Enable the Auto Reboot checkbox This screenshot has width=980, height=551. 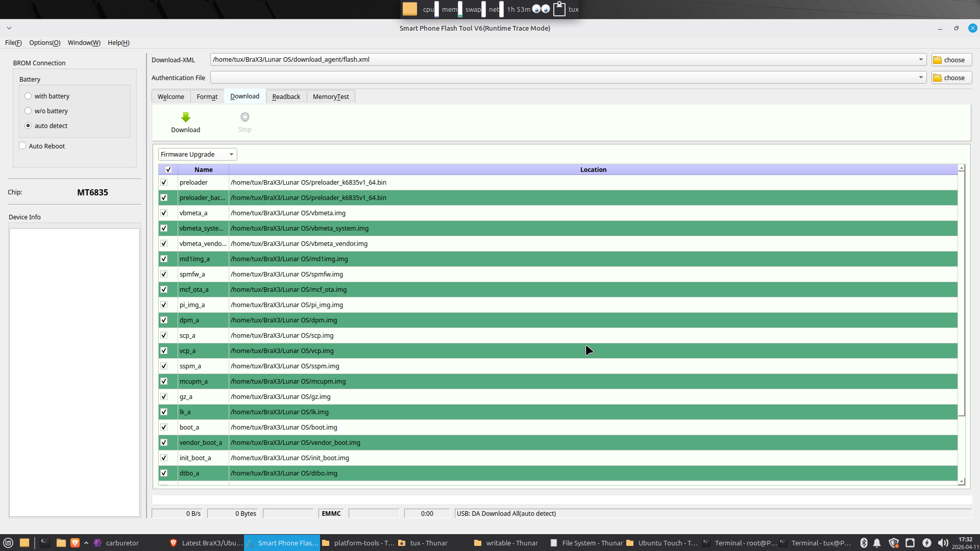[22, 146]
